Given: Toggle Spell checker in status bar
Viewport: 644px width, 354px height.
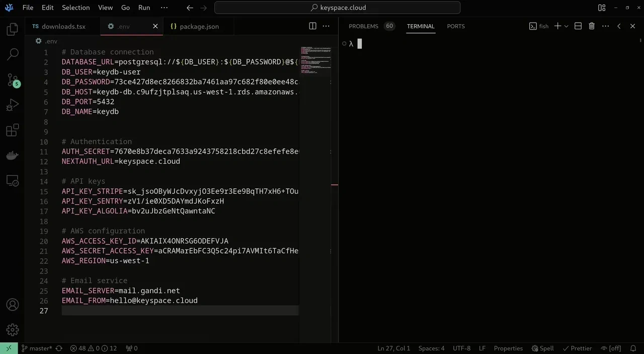Looking at the screenshot, I should point(542,348).
